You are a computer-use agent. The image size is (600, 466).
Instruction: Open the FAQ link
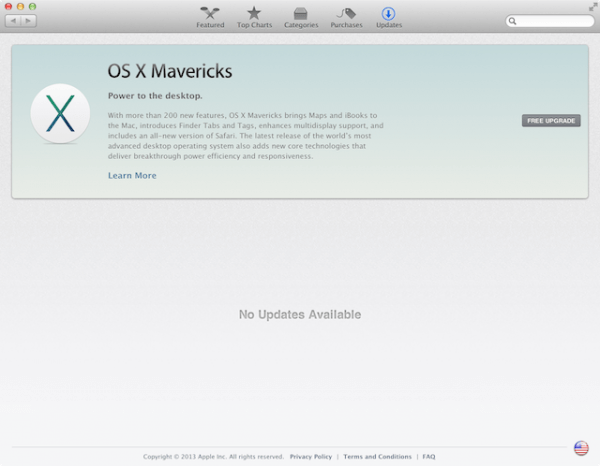(429, 456)
